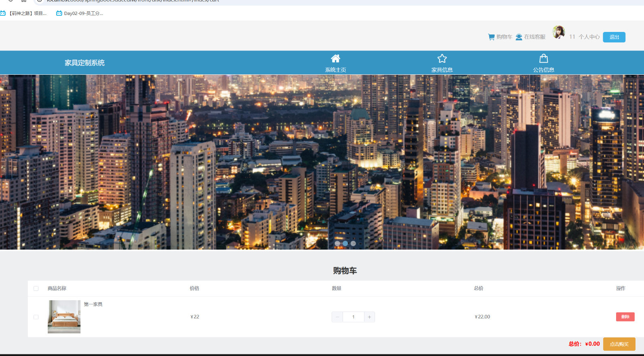Select the first carousel indicator dot
The height and width of the screenshot is (356, 644).
point(337,243)
